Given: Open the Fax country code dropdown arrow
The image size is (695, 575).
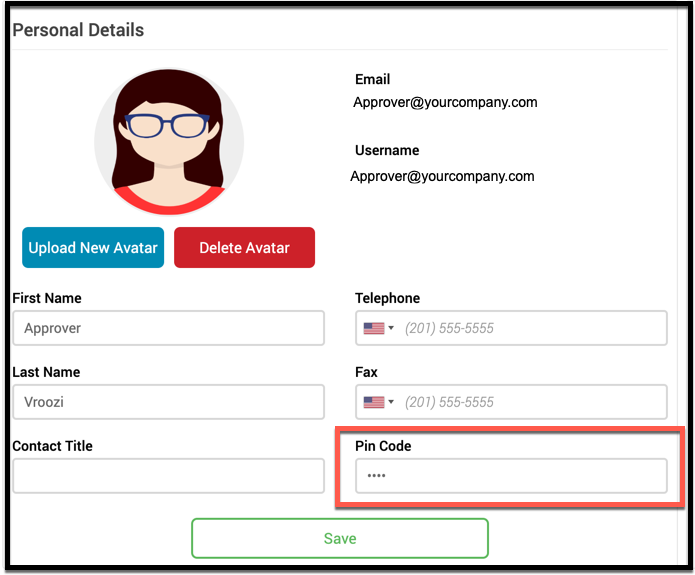Looking at the screenshot, I should [x=391, y=402].
